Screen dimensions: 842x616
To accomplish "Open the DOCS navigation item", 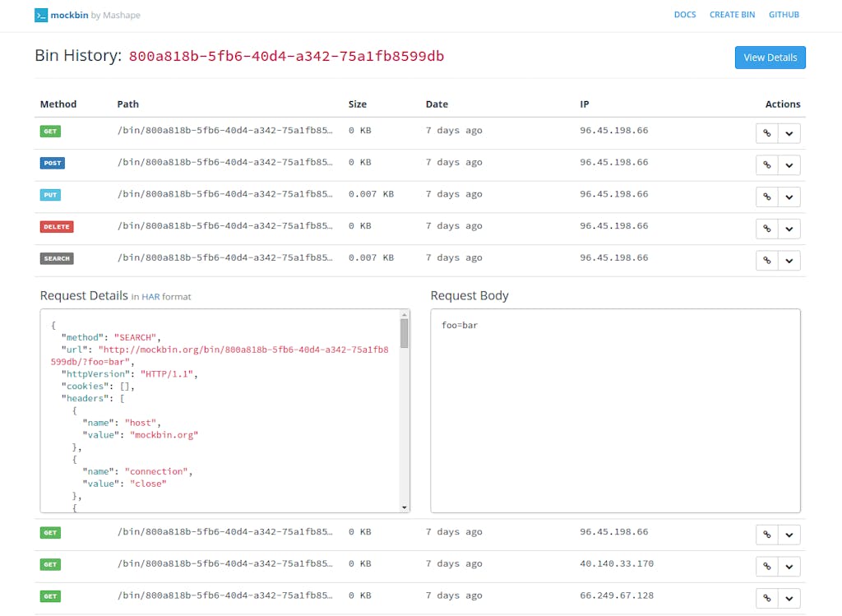I will 684,15.
